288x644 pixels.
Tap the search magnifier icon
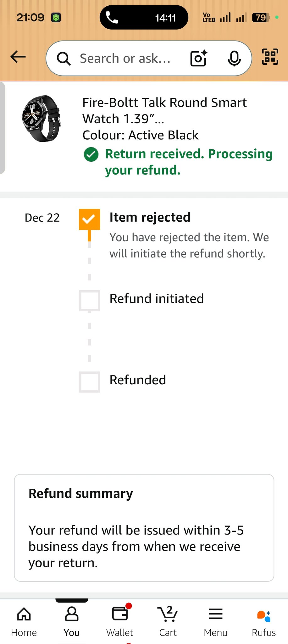coord(64,58)
